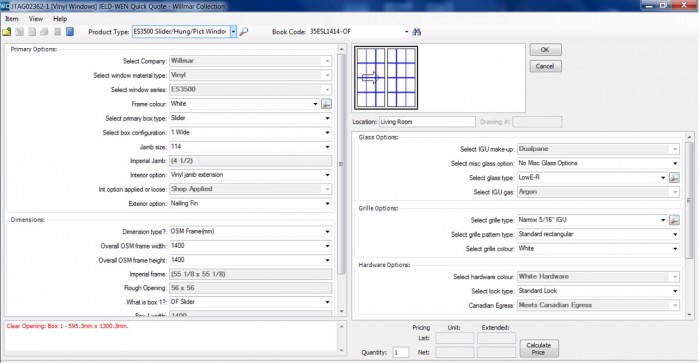
Task: Open the Select misc glass option dropdown
Action: pyautogui.click(x=675, y=163)
